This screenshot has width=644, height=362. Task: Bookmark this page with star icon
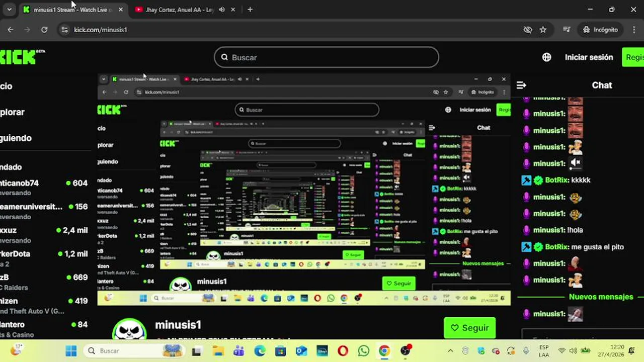[543, 30]
